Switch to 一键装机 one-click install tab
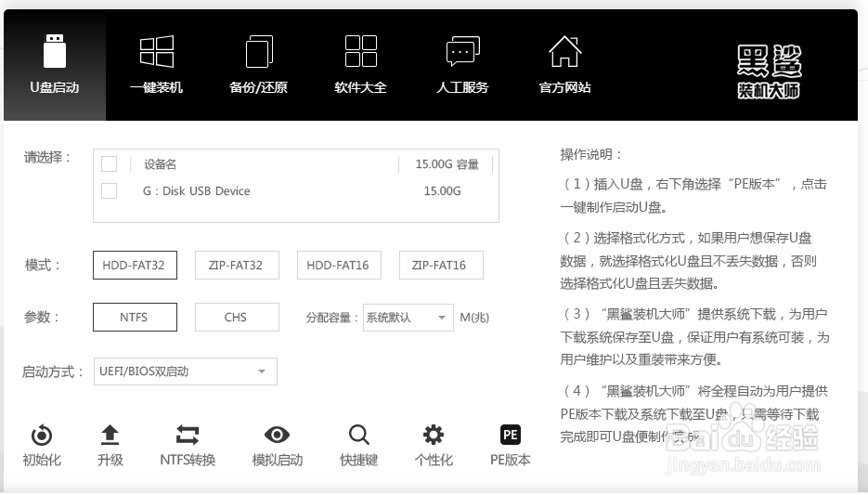This screenshot has width=868, height=495. (157, 65)
